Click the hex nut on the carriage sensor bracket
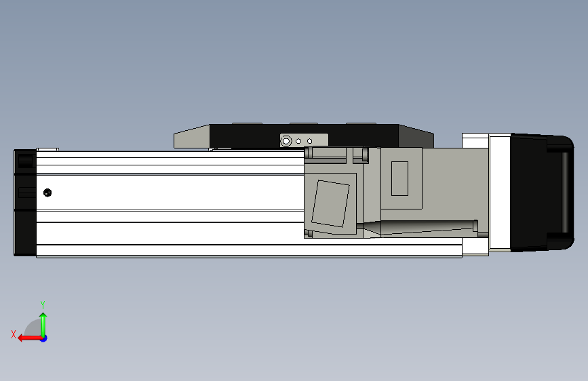This screenshot has height=381, width=588. pos(286,142)
